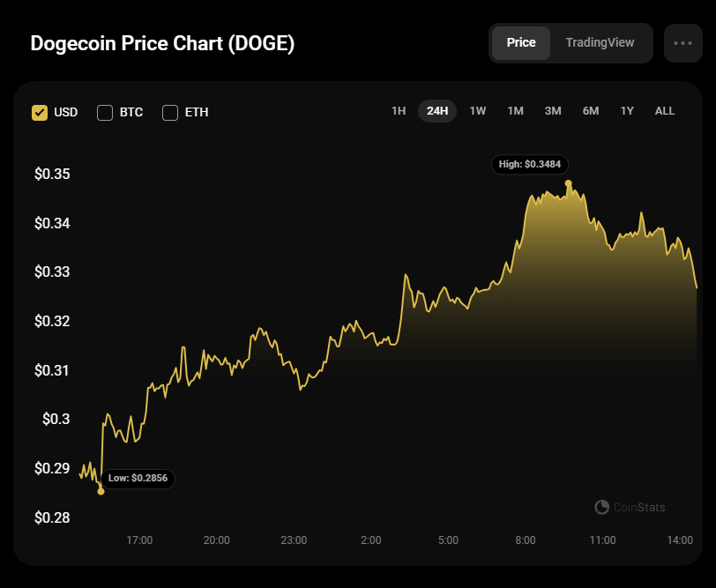
Task: Select the 1H time range
Action: 399,111
